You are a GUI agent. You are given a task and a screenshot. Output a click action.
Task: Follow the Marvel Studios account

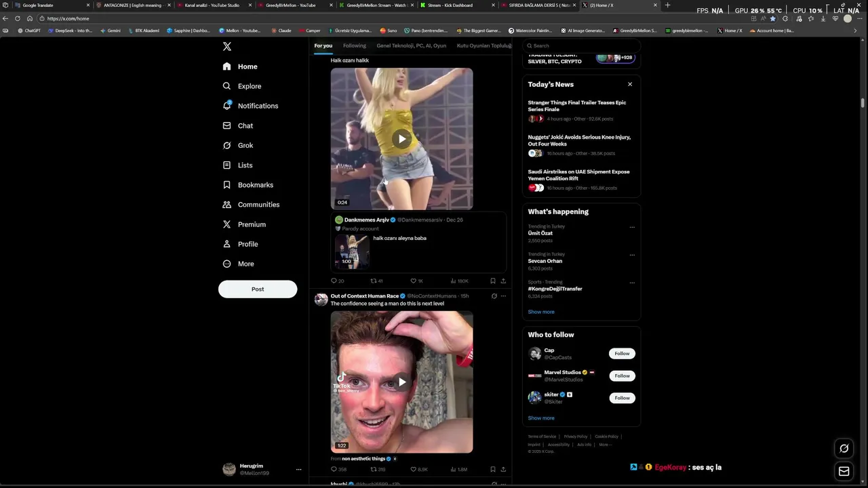[x=622, y=375]
